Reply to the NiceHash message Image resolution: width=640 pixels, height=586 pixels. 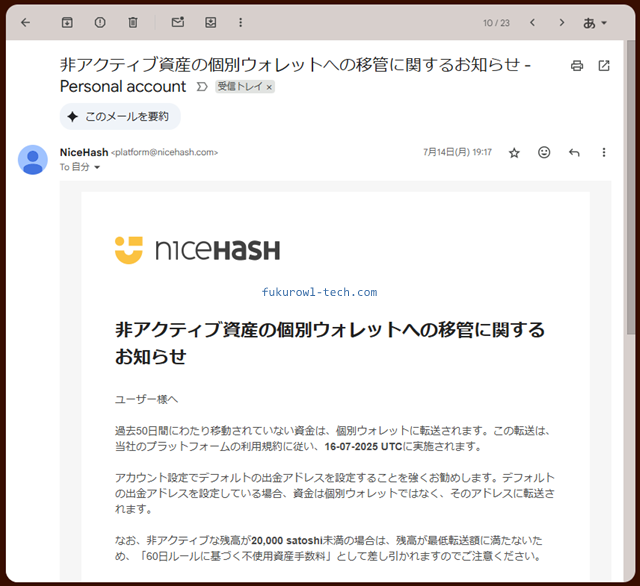574,153
